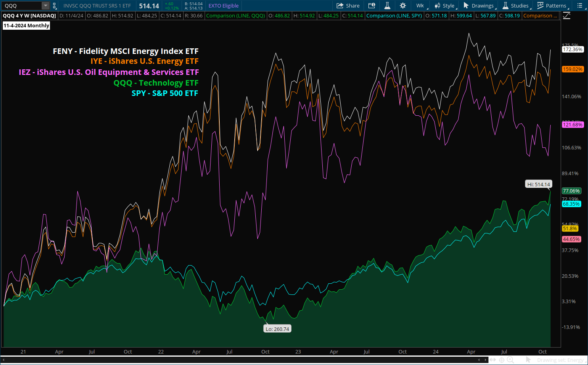
Task: Click the Comparison (LINE, SPY) study label
Action: [394, 16]
